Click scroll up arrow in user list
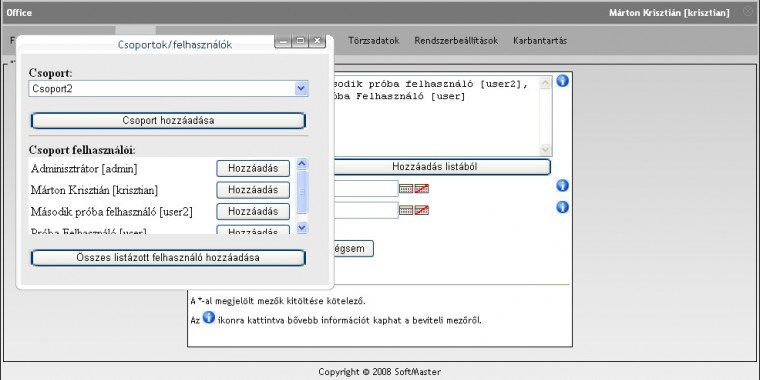Viewport: 760px width, 380px height. (x=302, y=164)
